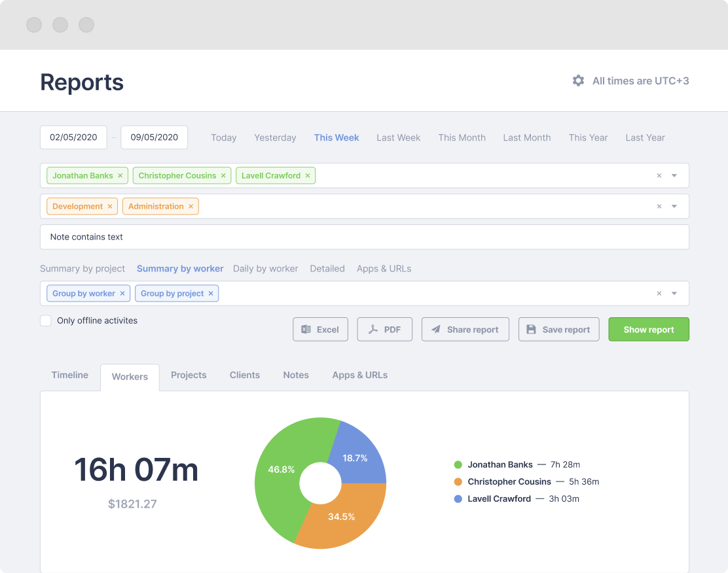Click the green 46.8% pie chart segment
Screen dimensions: 728x573
tap(282, 468)
